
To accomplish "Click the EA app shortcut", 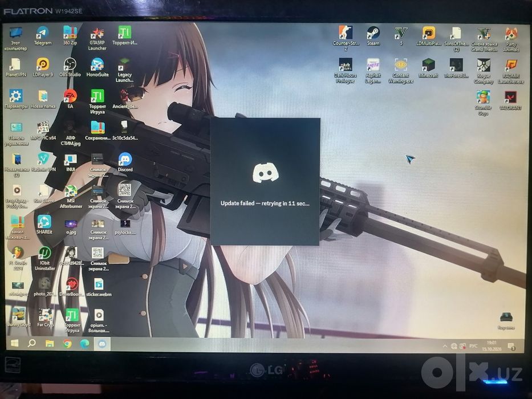I will click(x=70, y=99).
